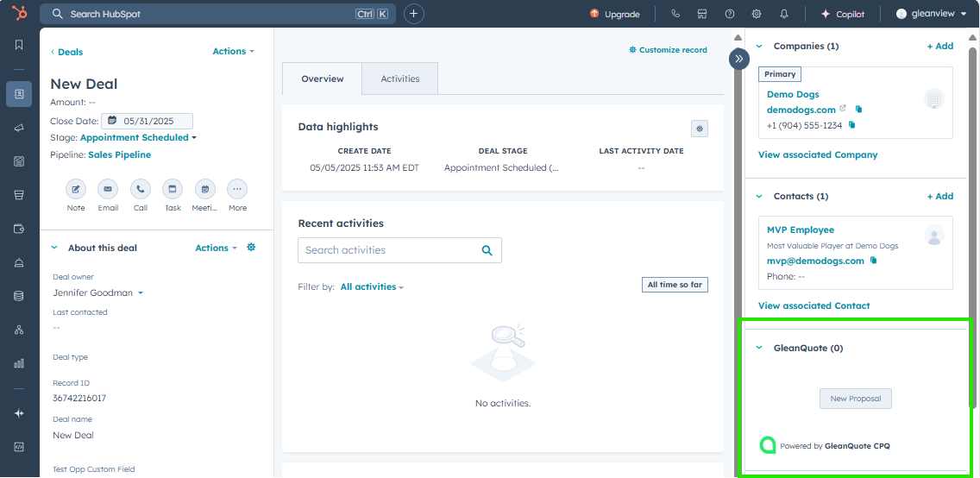Click the New Proposal button
Image resolution: width=980 pixels, height=478 pixels.
(856, 398)
